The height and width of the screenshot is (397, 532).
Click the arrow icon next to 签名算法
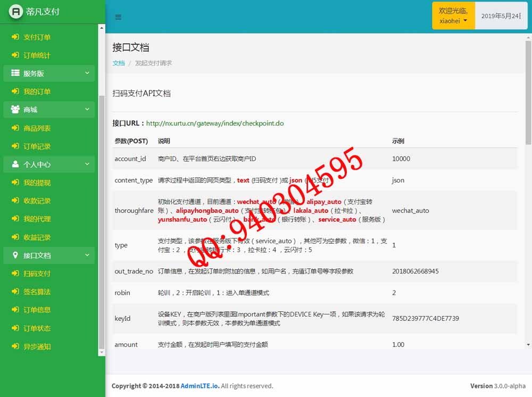(x=15, y=292)
